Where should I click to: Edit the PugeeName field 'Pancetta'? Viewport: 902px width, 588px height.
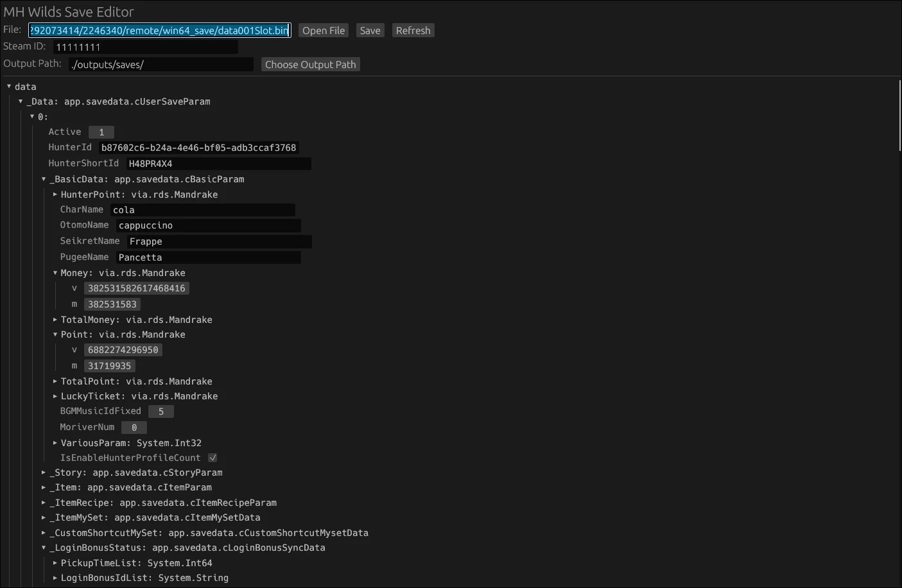(x=209, y=257)
